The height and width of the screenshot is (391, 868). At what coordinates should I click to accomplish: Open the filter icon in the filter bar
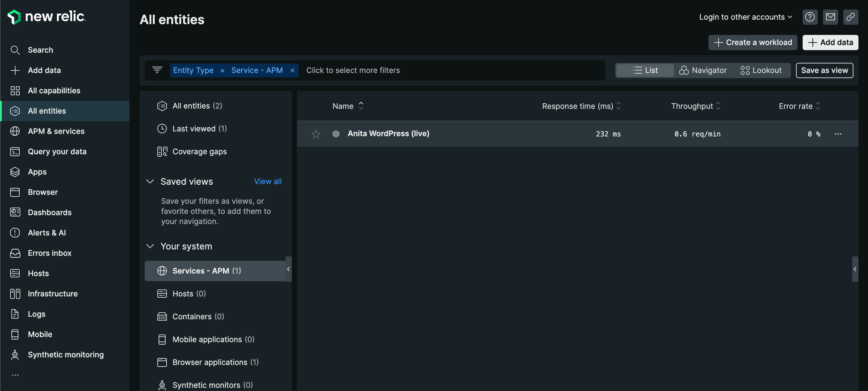(157, 70)
